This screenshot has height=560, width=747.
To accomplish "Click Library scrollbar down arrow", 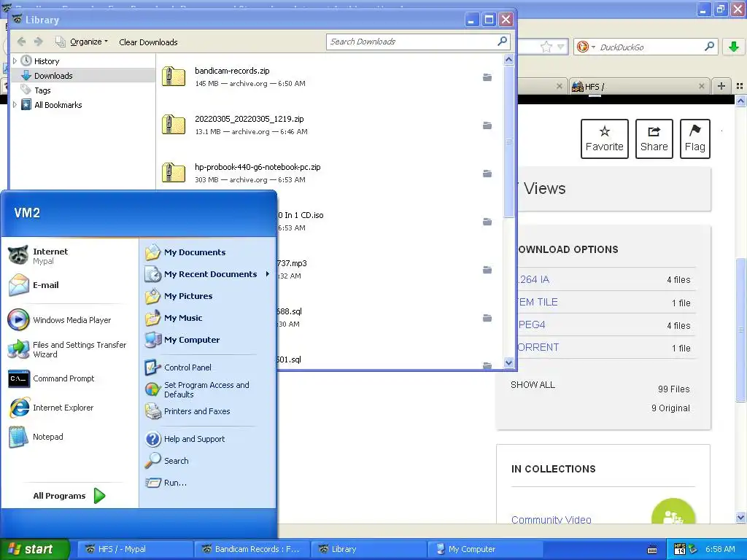I will (508, 362).
